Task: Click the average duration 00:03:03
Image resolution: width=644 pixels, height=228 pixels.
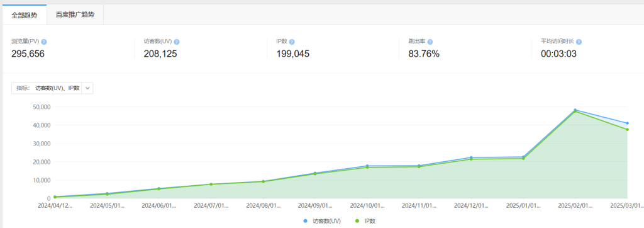Action: tap(558, 54)
